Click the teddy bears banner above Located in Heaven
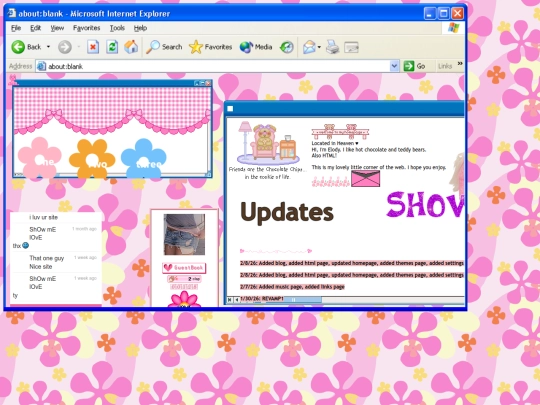The width and height of the screenshot is (540, 405). pos(340,132)
